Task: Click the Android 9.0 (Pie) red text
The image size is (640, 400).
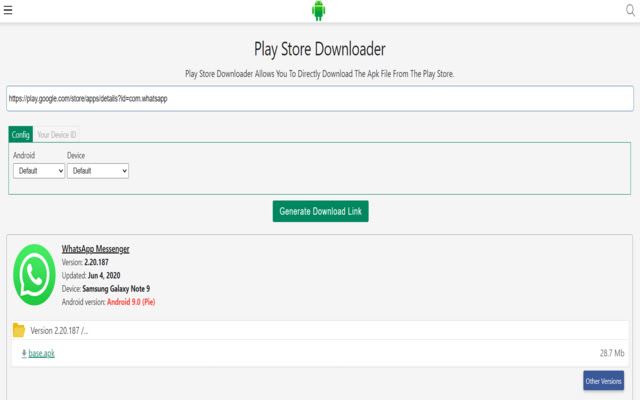Action: click(x=131, y=302)
